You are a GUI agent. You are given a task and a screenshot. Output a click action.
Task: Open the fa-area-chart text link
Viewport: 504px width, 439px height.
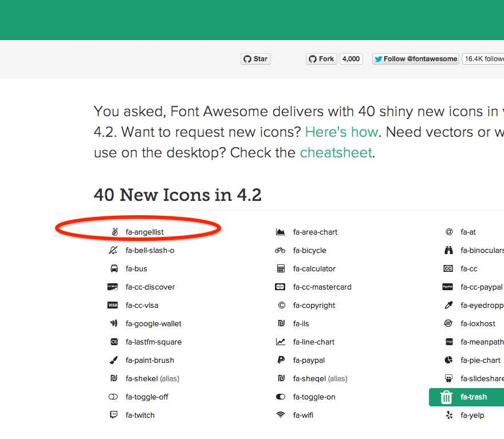315,232
